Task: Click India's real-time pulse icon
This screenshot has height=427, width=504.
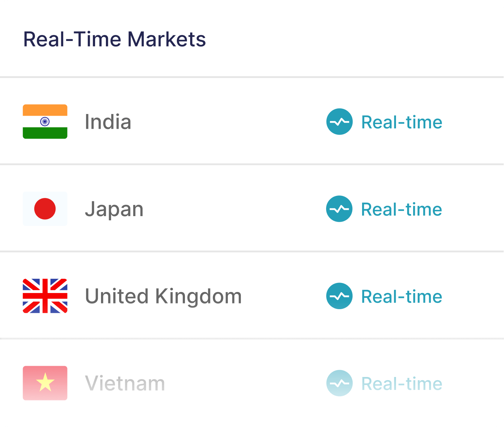Action: tap(339, 122)
